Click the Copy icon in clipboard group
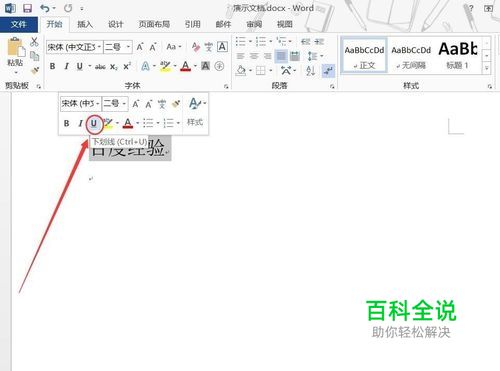The height and width of the screenshot is (371, 500). point(35,56)
